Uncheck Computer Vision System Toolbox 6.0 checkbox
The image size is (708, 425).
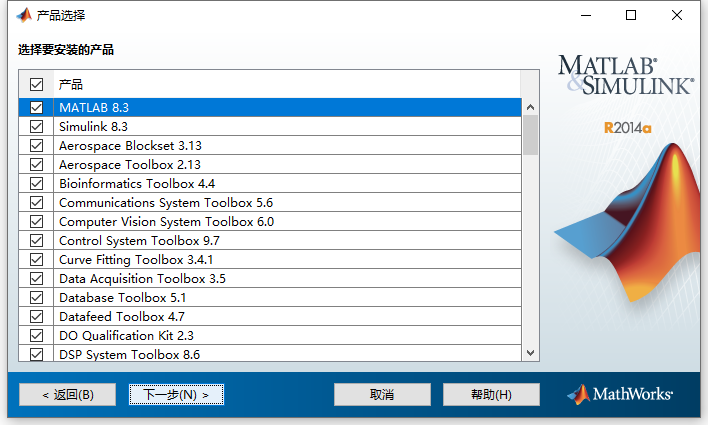click(x=37, y=221)
